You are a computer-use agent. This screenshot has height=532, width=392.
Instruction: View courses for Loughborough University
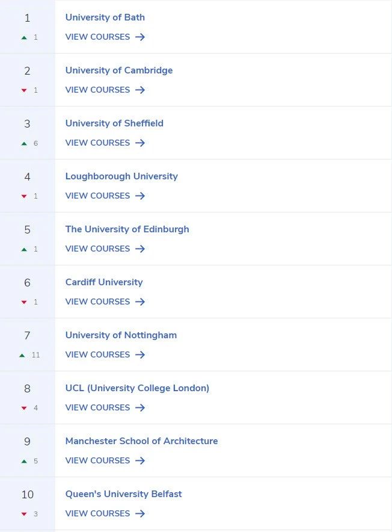(105, 196)
